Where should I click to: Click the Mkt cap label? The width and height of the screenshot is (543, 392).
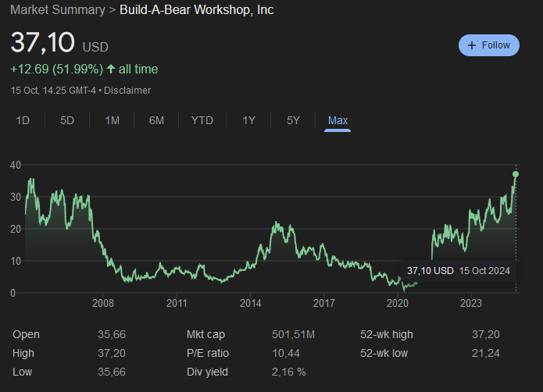[x=205, y=334]
